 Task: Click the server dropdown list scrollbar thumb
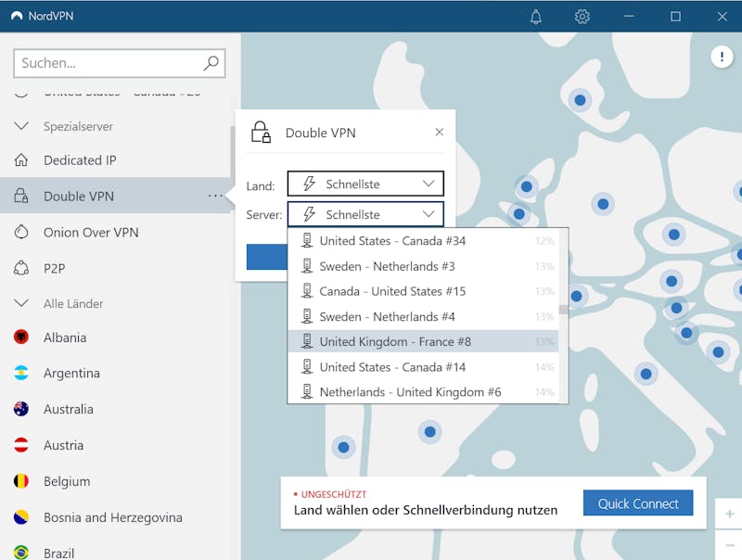point(563,310)
